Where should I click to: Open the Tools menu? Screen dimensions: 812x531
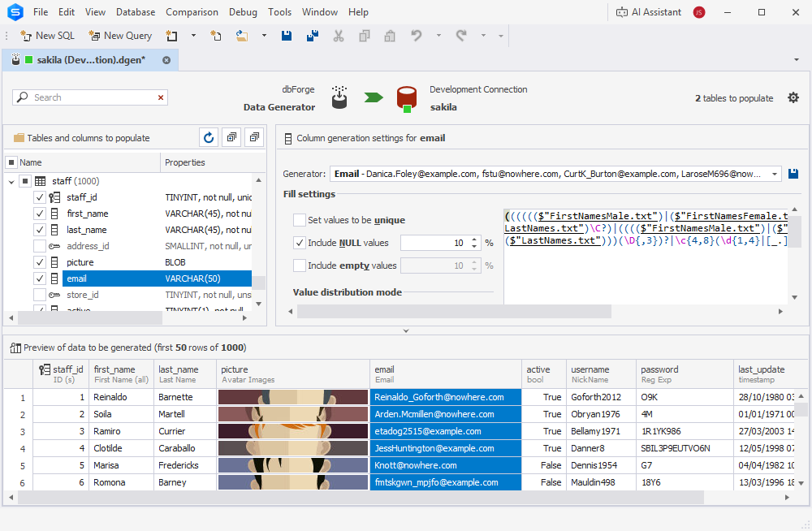click(x=279, y=12)
